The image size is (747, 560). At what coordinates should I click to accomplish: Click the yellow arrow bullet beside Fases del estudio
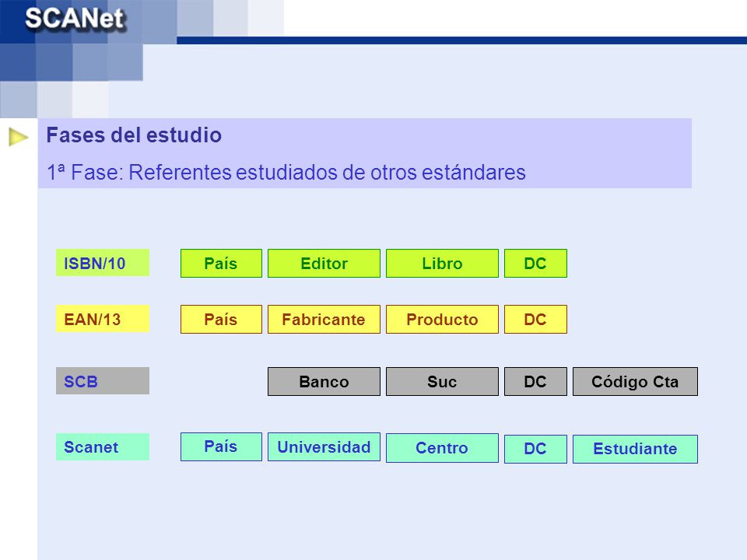[x=19, y=137]
